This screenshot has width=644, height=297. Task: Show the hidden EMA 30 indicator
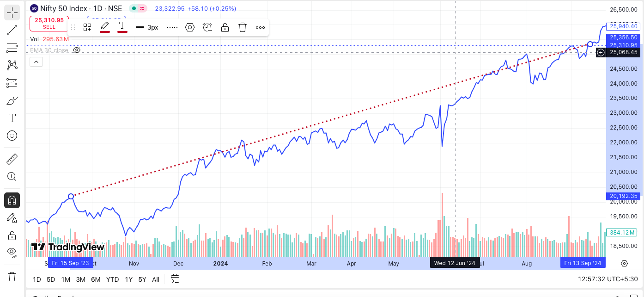tap(77, 50)
